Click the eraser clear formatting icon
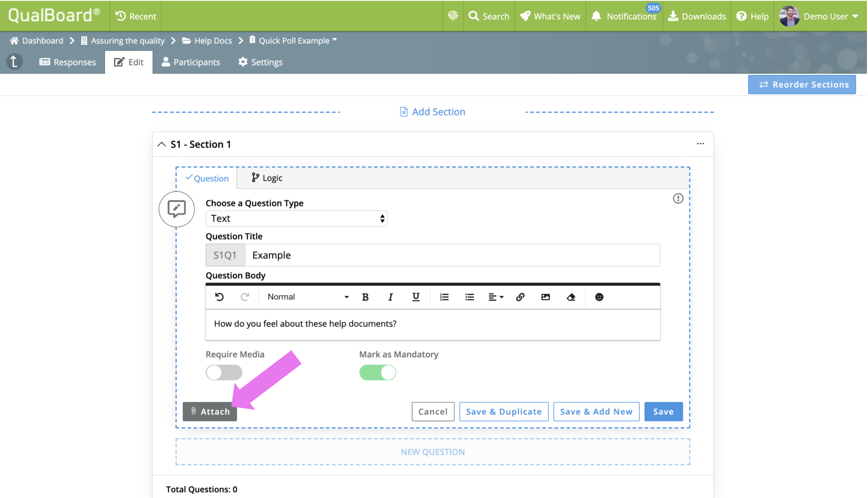 [571, 297]
